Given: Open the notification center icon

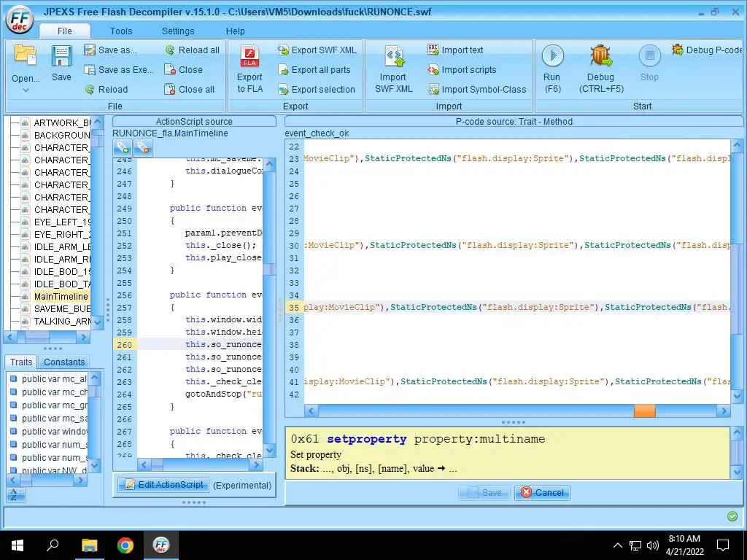Looking at the screenshot, I should 723,545.
